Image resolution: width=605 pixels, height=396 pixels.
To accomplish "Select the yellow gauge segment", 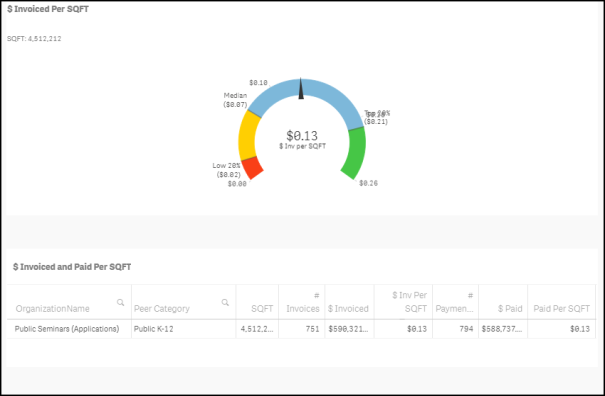I will click(248, 135).
